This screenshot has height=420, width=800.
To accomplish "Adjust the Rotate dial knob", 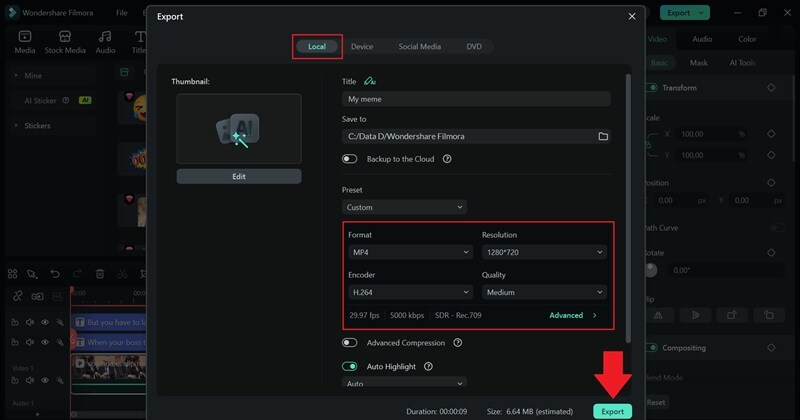I will pos(651,270).
